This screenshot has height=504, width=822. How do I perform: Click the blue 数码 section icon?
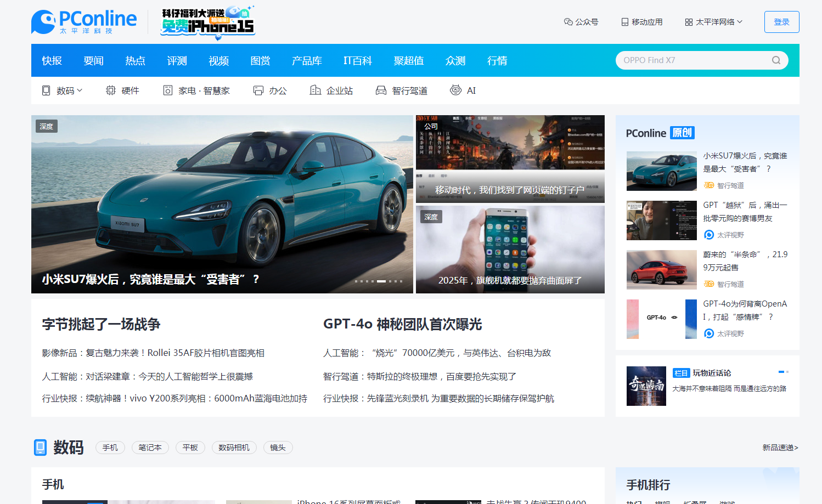(x=40, y=448)
